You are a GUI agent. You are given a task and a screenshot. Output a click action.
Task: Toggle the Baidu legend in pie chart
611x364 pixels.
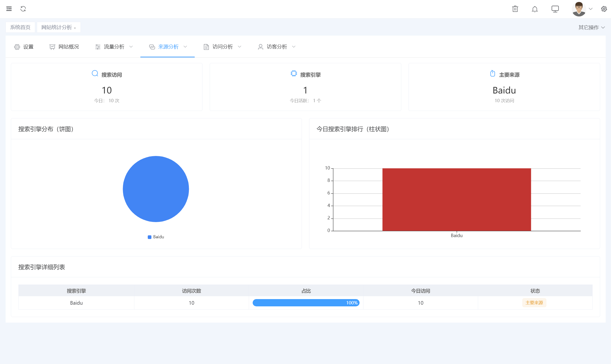(156, 237)
